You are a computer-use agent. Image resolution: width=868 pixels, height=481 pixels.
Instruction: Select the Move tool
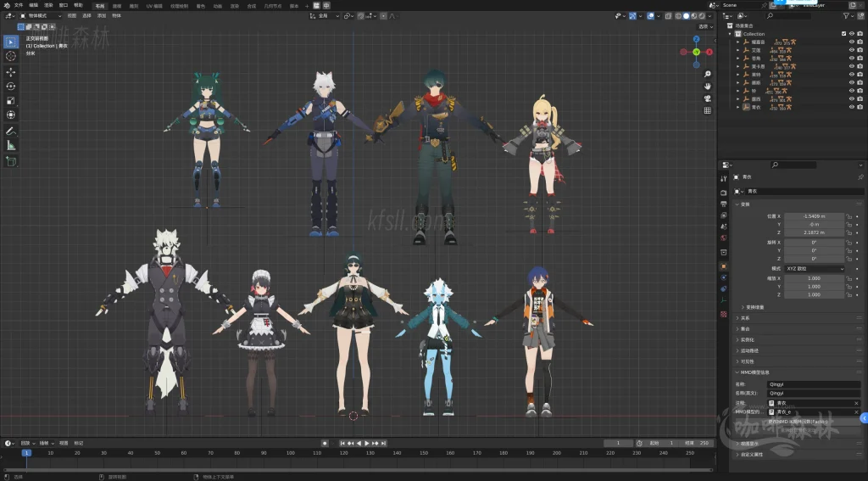click(x=10, y=72)
